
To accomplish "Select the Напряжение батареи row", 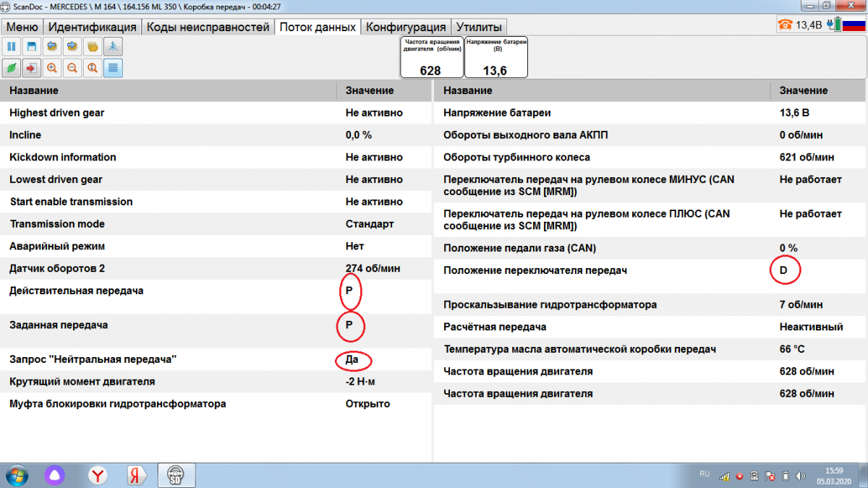I will click(651, 113).
